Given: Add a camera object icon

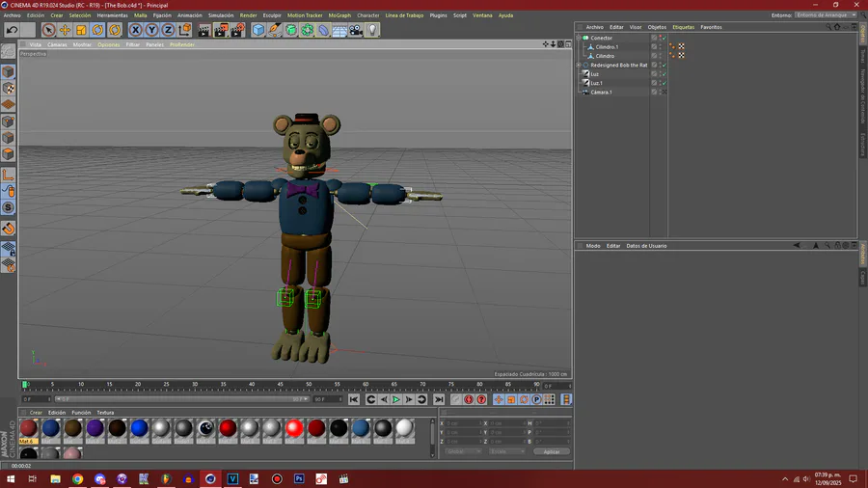Looking at the screenshot, I should pyautogui.click(x=356, y=30).
